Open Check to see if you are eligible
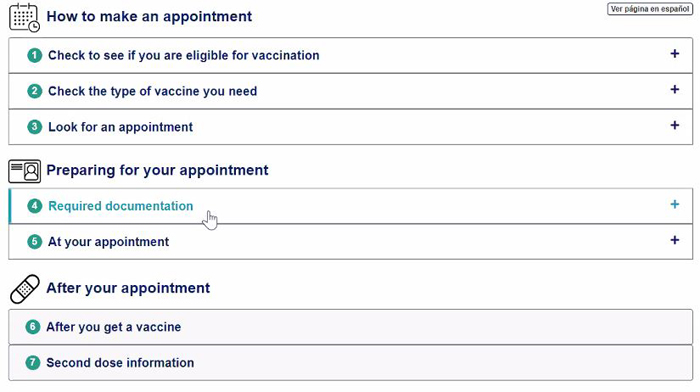700x392 pixels. [x=350, y=55]
